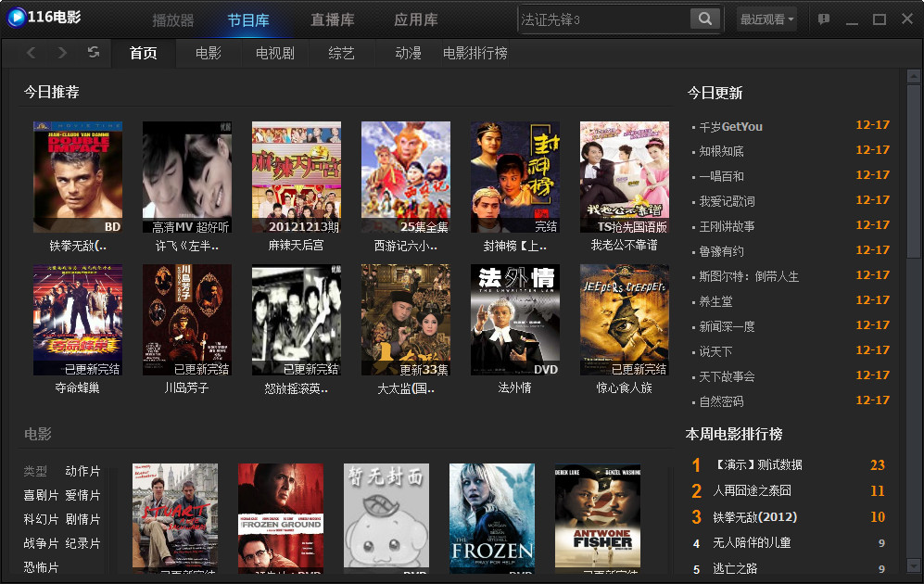Open 我爱记歌词 in today's updates
Image resolution: width=924 pixels, height=584 pixels.
coord(728,201)
